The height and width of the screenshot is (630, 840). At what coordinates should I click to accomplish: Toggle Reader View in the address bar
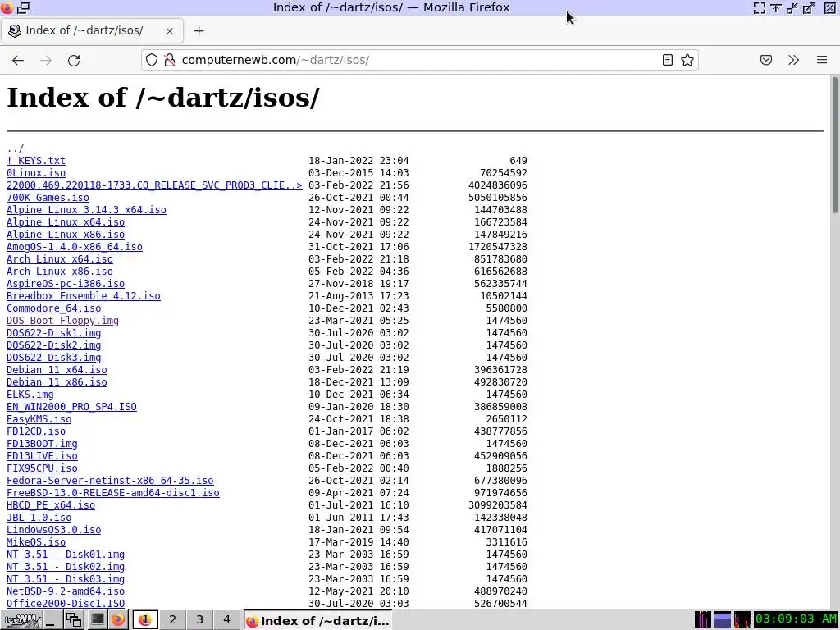[668, 60]
